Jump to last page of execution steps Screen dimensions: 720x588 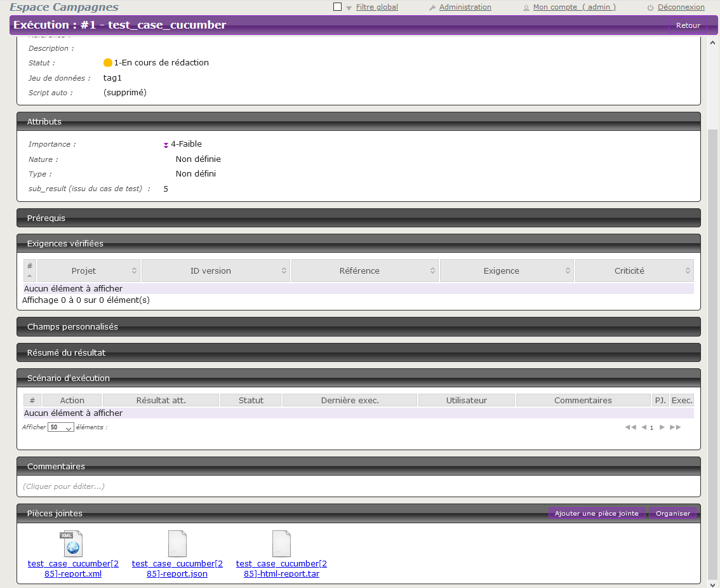[675, 427]
